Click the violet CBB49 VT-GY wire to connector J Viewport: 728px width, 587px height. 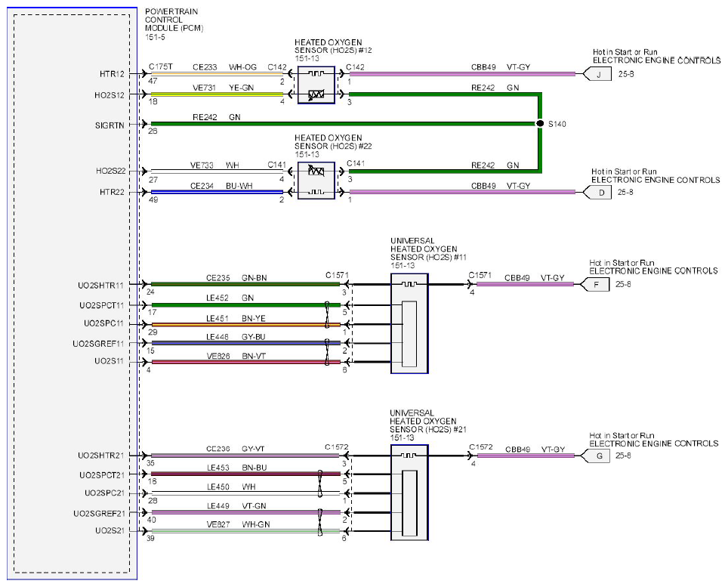(x=462, y=74)
